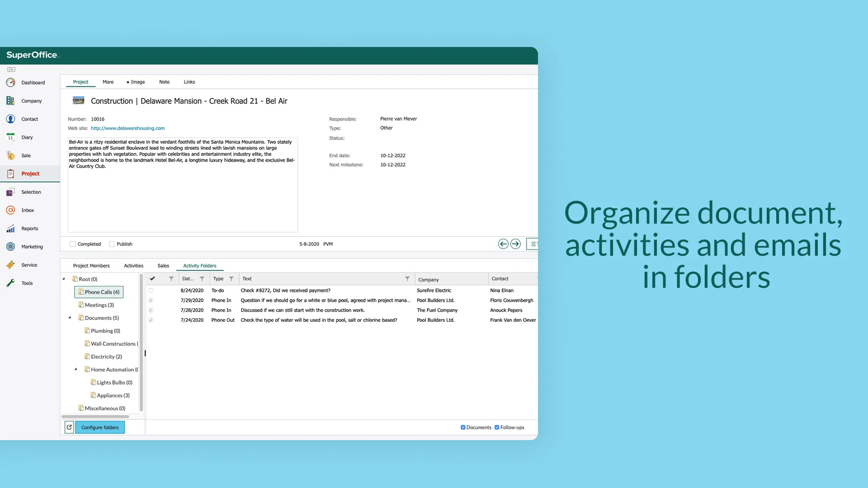Check the Completed checkbox

point(73,244)
